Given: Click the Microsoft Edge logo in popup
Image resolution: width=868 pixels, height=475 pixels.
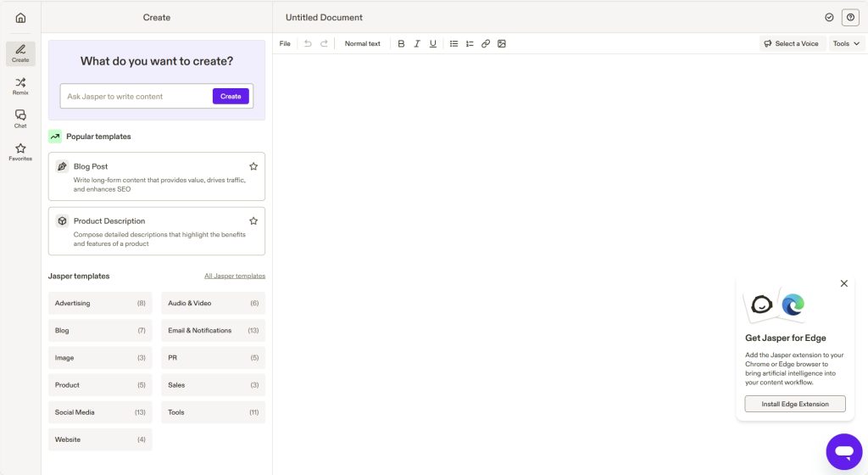Looking at the screenshot, I should 793,305.
